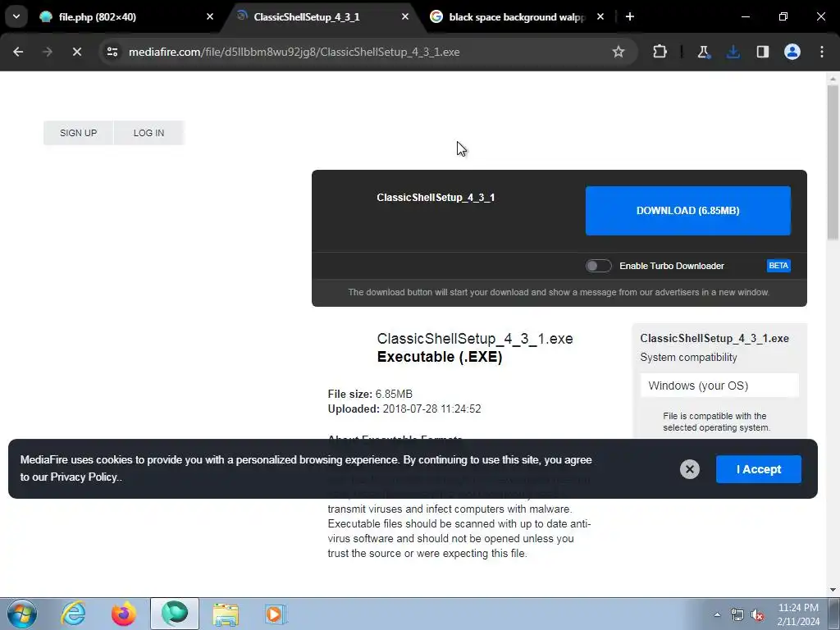Stop loading the page
The image size is (840, 630).
coord(77,52)
